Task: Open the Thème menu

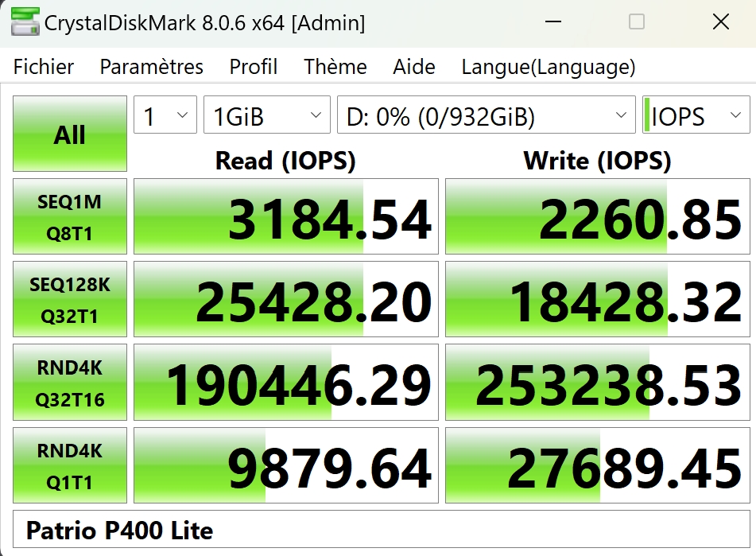Action: pos(335,67)
